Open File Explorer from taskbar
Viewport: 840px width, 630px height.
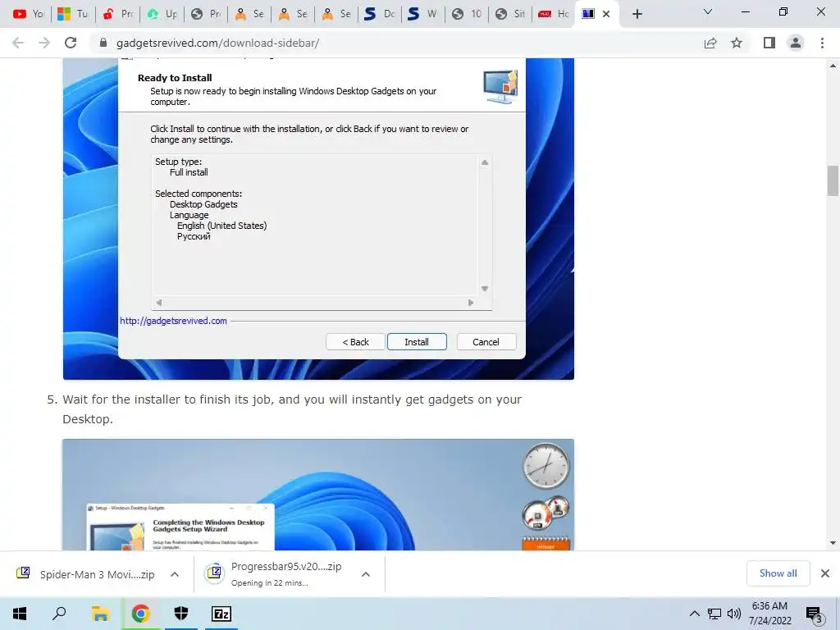pos(100,614)
